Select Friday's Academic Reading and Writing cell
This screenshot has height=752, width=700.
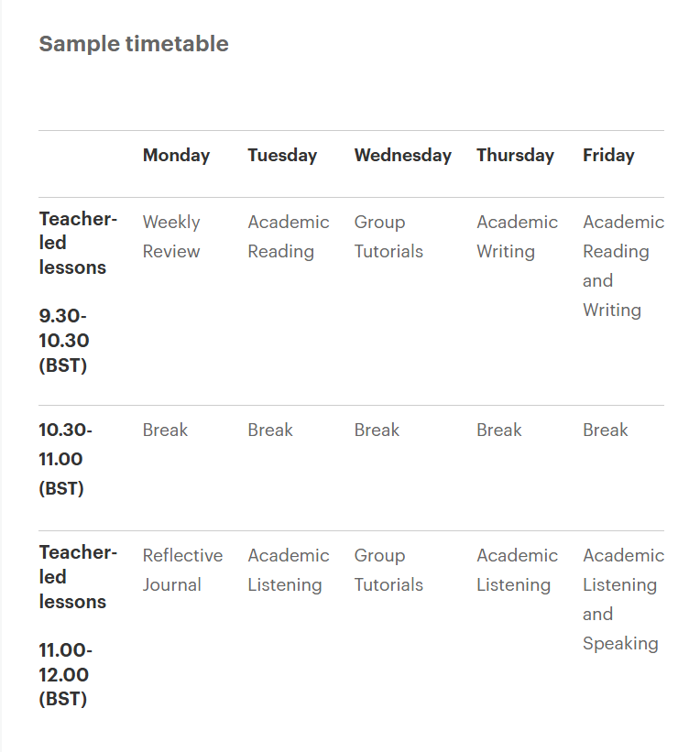tap(623, 266)
